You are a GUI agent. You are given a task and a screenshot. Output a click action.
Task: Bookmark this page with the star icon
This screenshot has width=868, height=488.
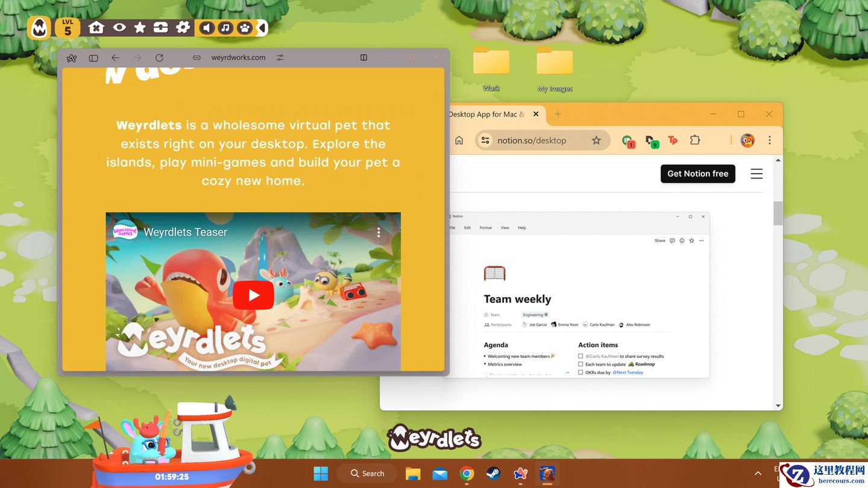point(596,140)
